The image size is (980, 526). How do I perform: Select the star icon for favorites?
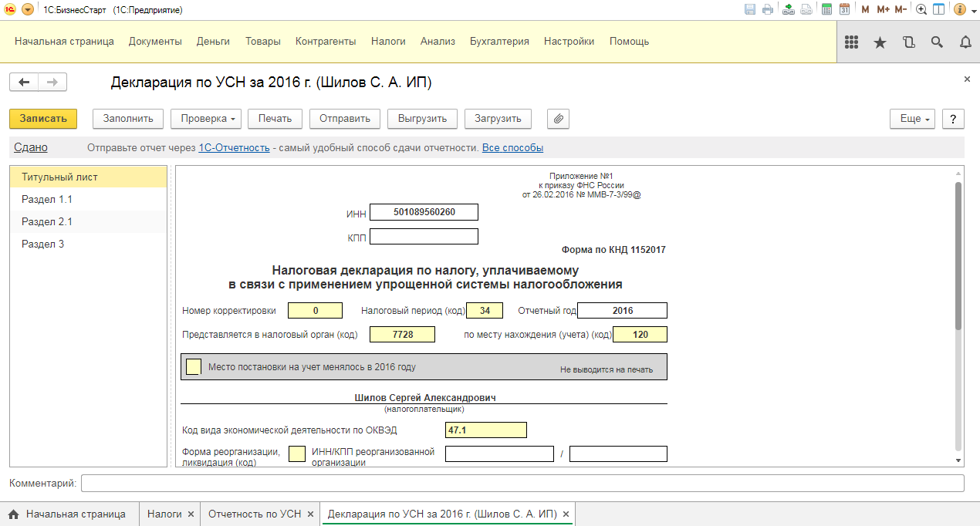(880, 42)
